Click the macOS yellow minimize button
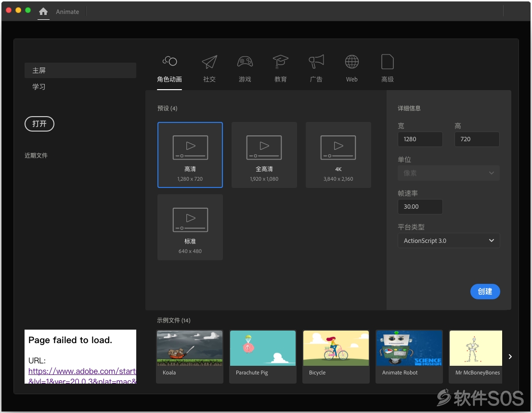The image size is (532, 413). coord(18,10)
